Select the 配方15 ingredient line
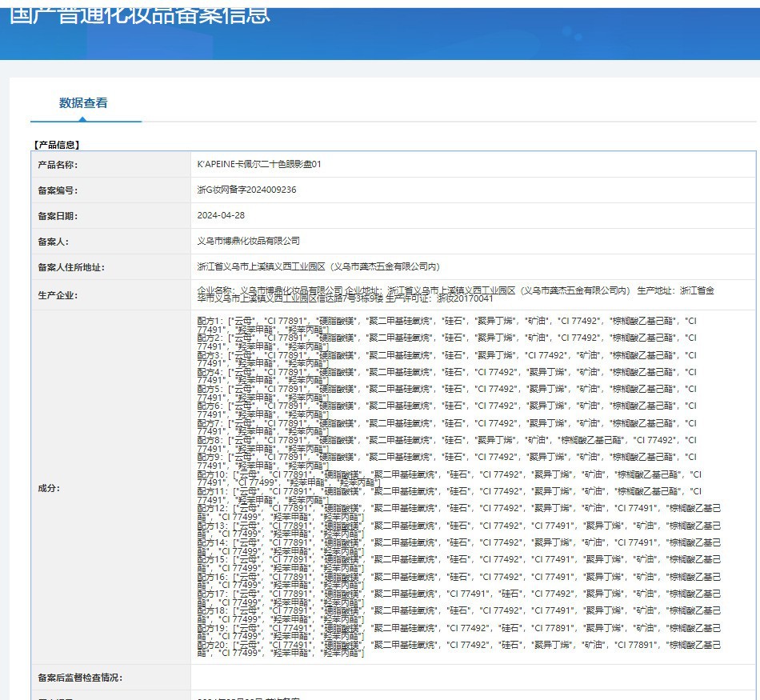Viewport: 760px width, 700px height. 459,563
